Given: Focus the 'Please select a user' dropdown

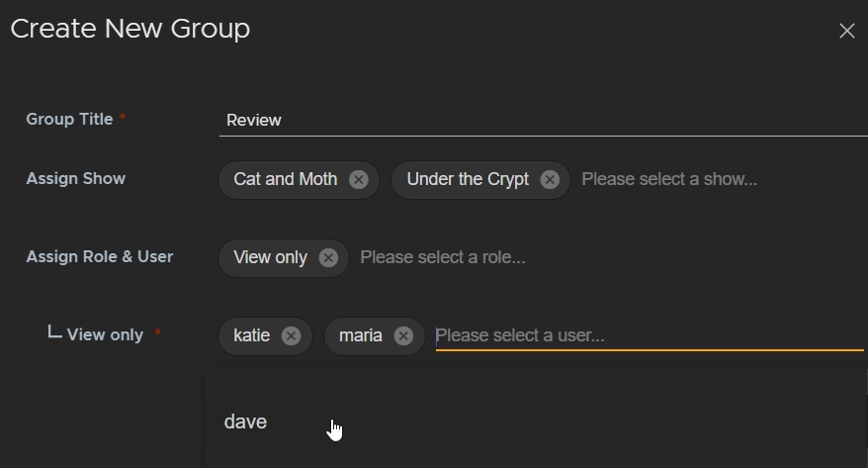Looking at the screenshot, I should point(648,336).
